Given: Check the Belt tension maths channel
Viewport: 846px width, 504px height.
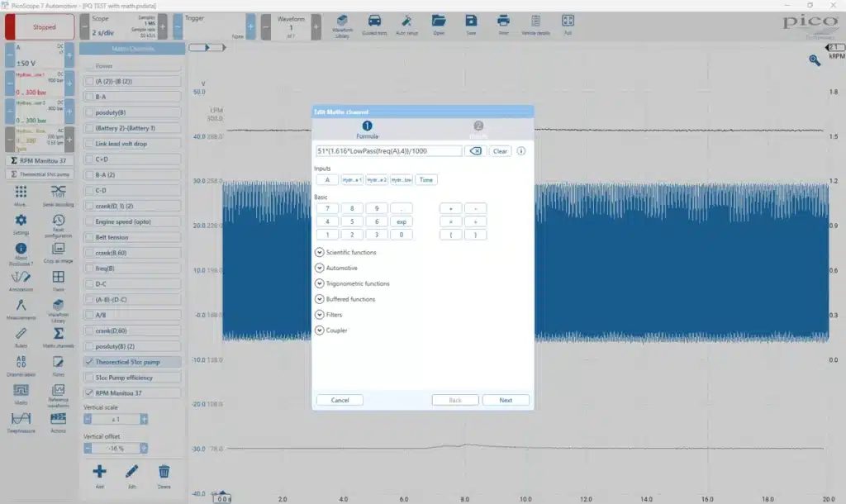Looking at the screenshot, I should [x=89, y=237].
